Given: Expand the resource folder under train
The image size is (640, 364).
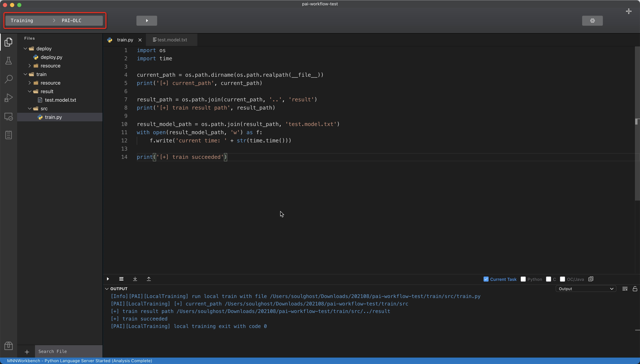Looking at the screenshot, I should [29, 83].
